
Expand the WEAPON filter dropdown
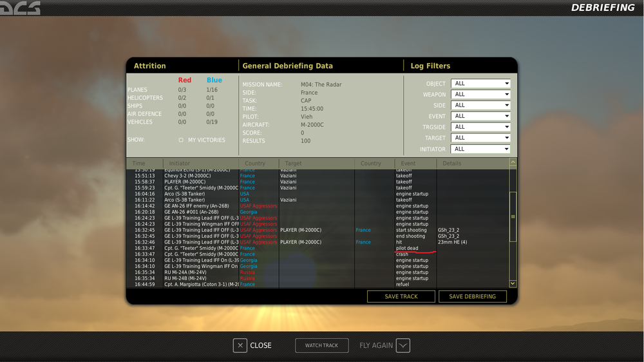[x=480, y=94]
